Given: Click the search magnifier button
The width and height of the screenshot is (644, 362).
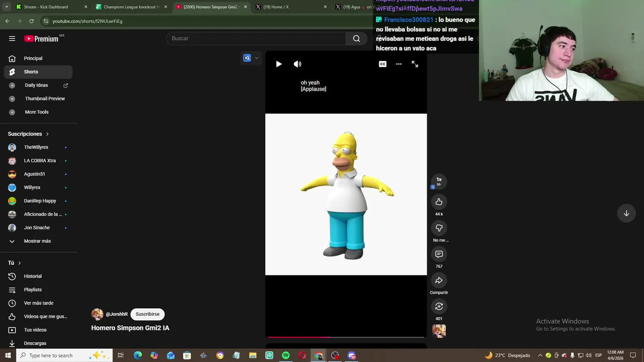Looking at the screenshot, I should tap(356, 38).
